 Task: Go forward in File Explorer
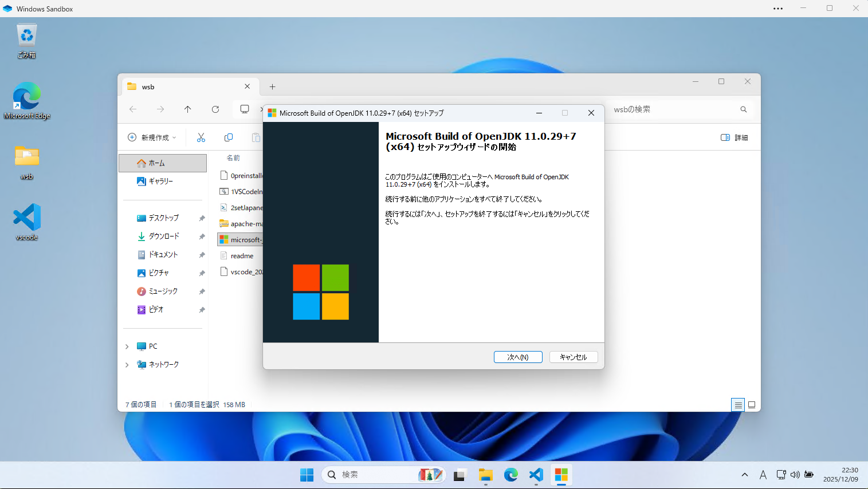click(160, 109)
